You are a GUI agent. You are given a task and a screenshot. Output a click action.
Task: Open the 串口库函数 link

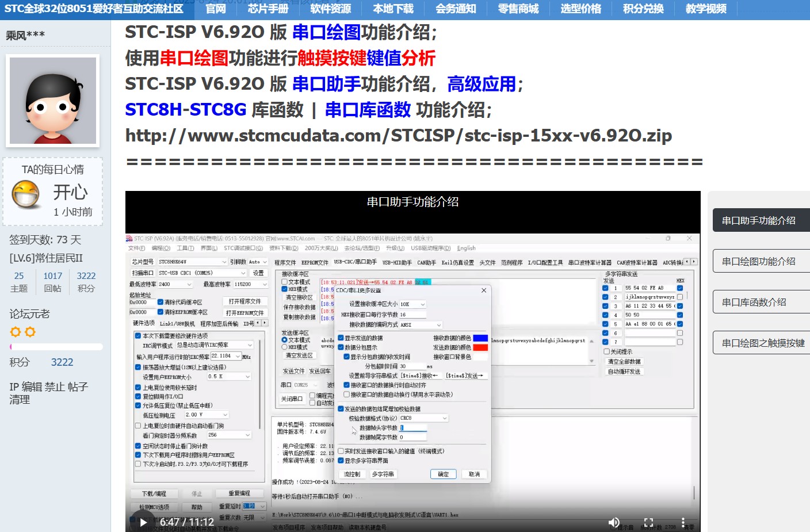pos(368,109)
